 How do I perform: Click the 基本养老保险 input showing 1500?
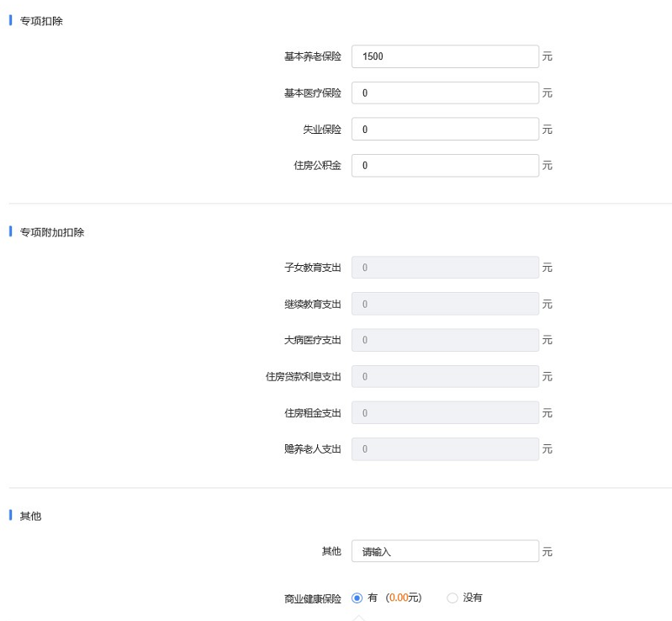[x=445, y=56]
